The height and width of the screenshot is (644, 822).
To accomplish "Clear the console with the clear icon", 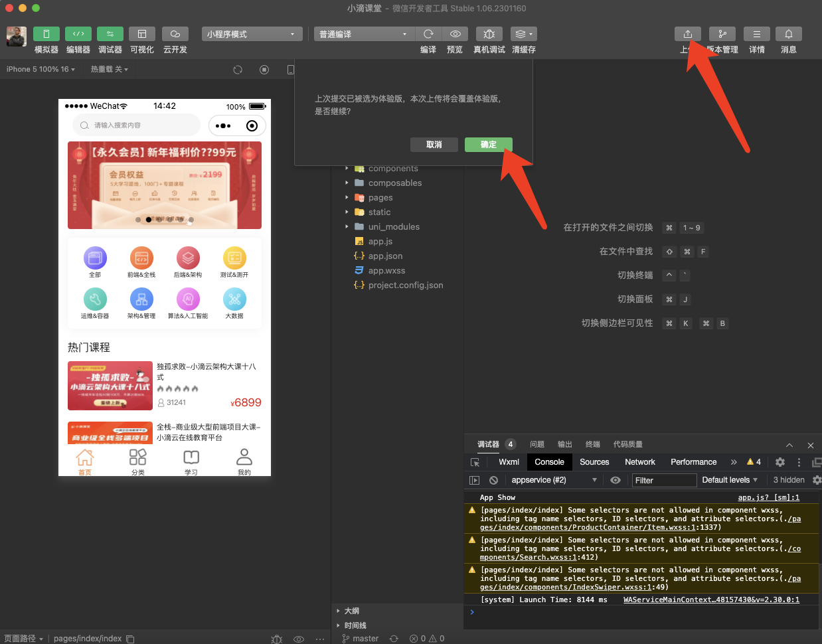I will pyautogui.click(x=493, y=480).
